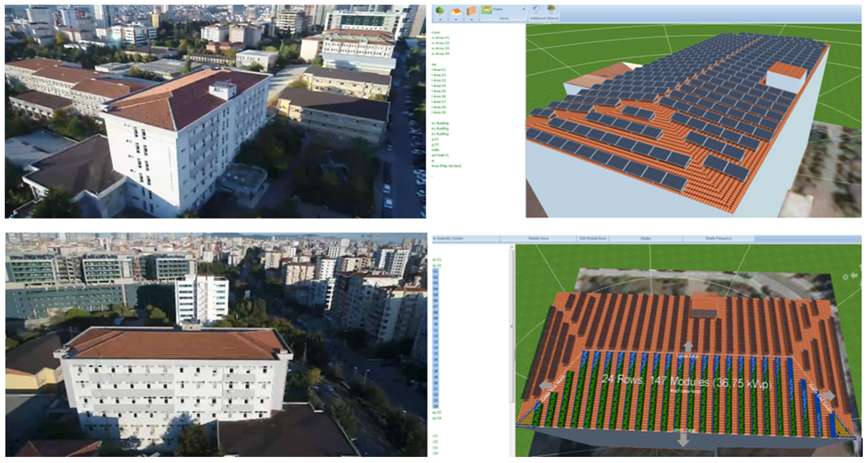Select highlighted module row 20 in the list
The image size is (868, 463).
pos(436,383)
